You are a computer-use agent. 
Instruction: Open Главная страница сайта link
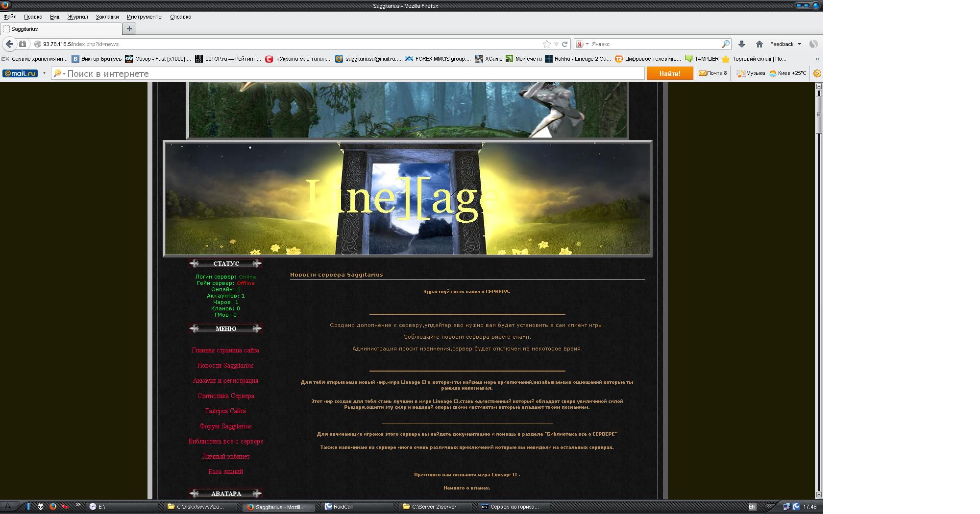pos(225,350)
